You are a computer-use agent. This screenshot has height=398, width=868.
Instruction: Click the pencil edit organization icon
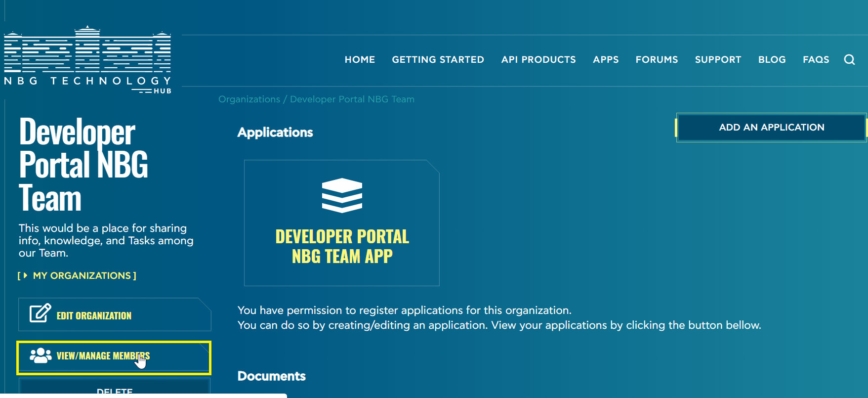click(40, 313)
